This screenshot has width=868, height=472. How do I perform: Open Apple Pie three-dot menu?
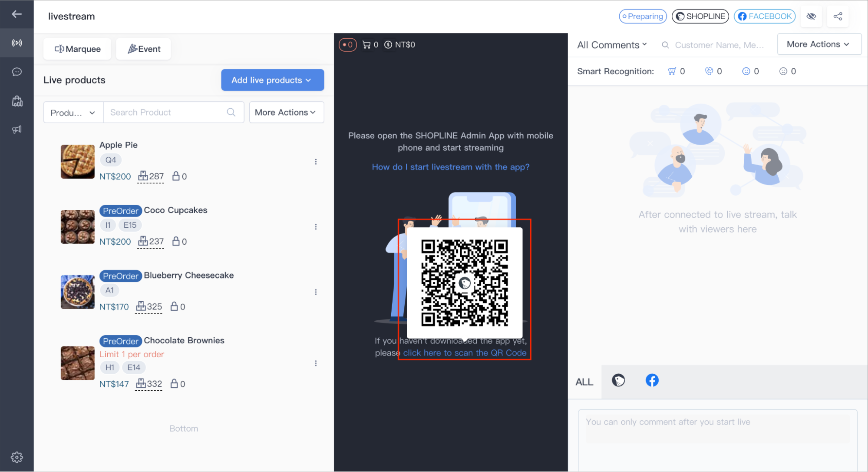coord(316,162)
